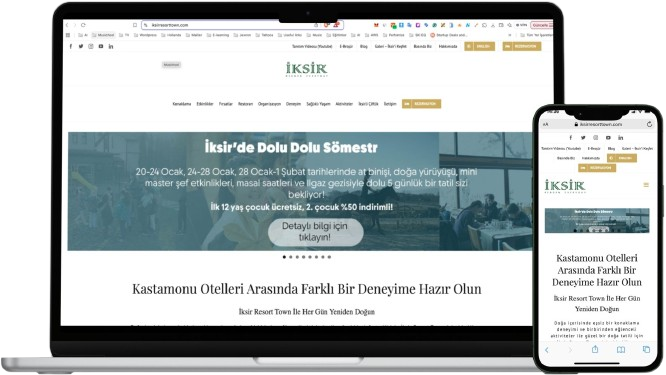Tap the Twitter icon on the phone
The image size is (666, 375).
pyautogui.click(x=583, y=138)
